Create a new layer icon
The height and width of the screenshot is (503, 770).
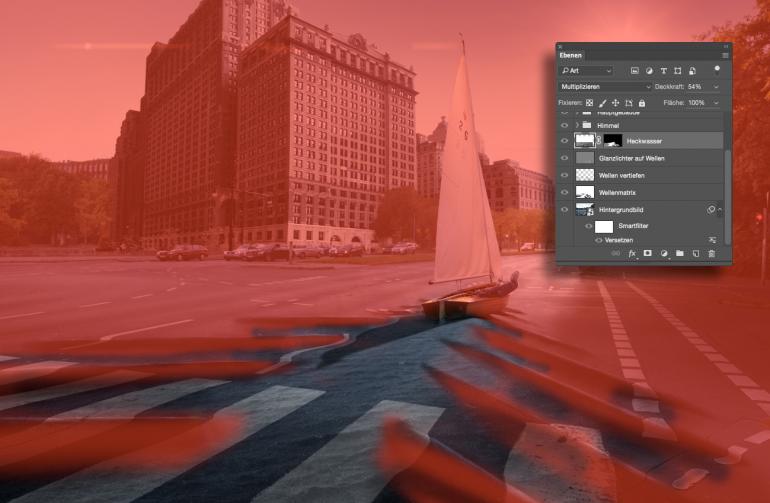(696, 253)
